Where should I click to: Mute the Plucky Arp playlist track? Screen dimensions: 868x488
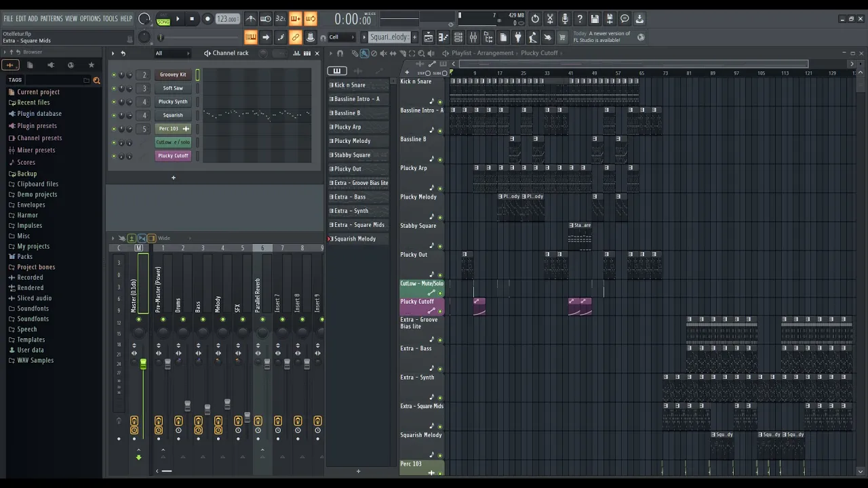[440, 188]
